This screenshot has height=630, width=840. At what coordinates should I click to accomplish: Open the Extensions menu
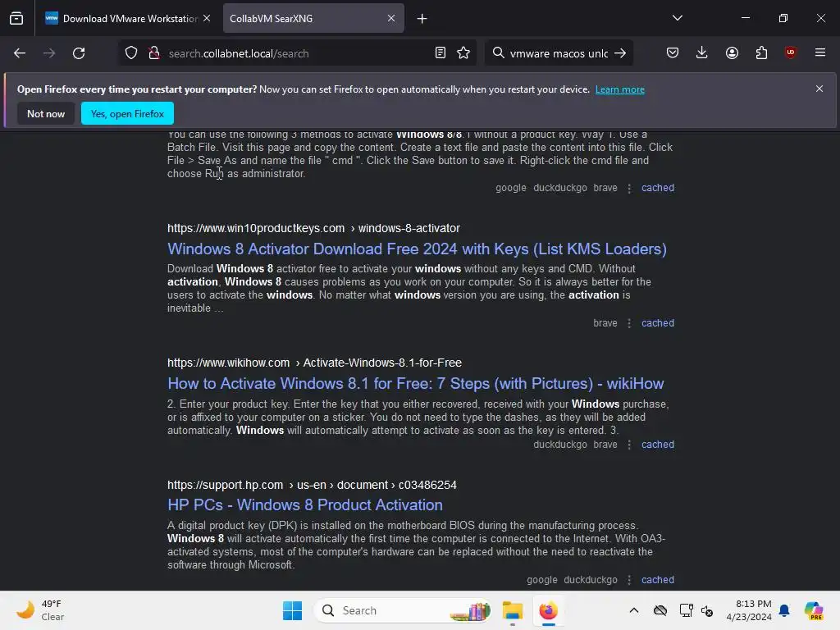point(761,53)
